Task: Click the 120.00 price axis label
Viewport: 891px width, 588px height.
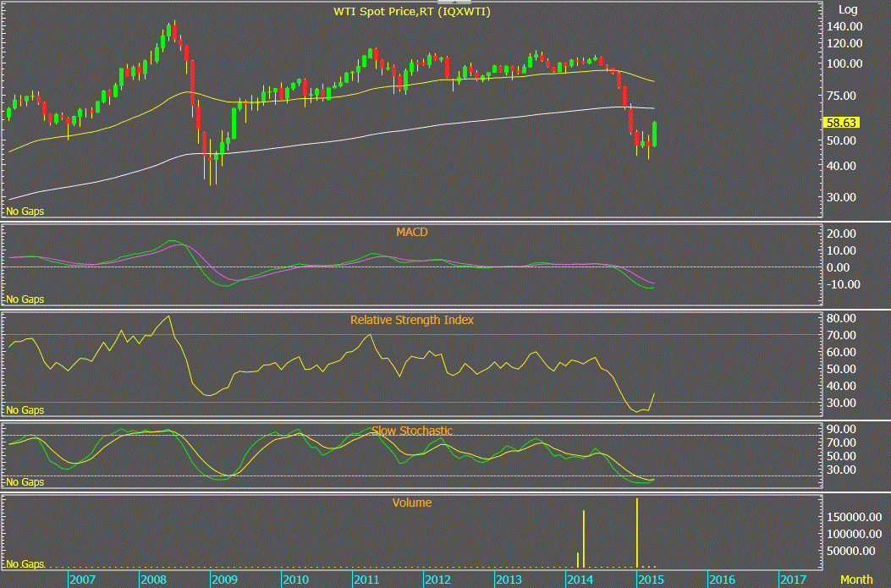Action: (x=844, y=43)
